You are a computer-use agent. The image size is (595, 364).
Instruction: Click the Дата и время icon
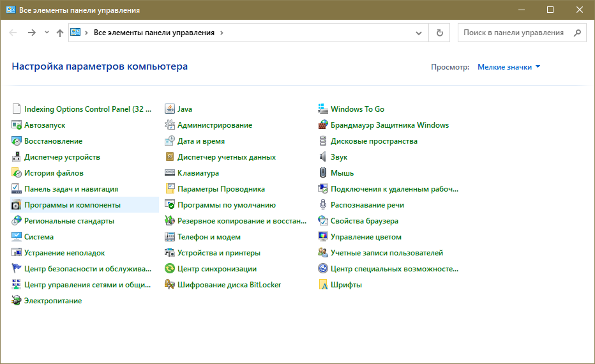pyautogui.click(x=170, y=141)
